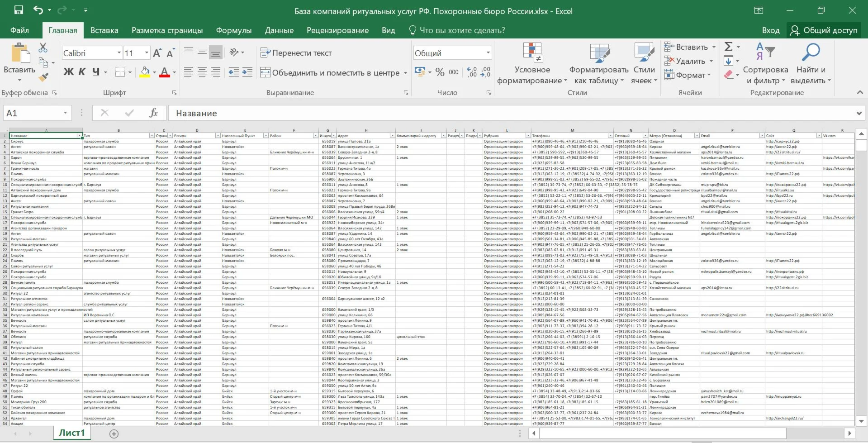The image size is (868, 443).
Task: Click the Save icon in title bar
Action: (x=19, y=10)
